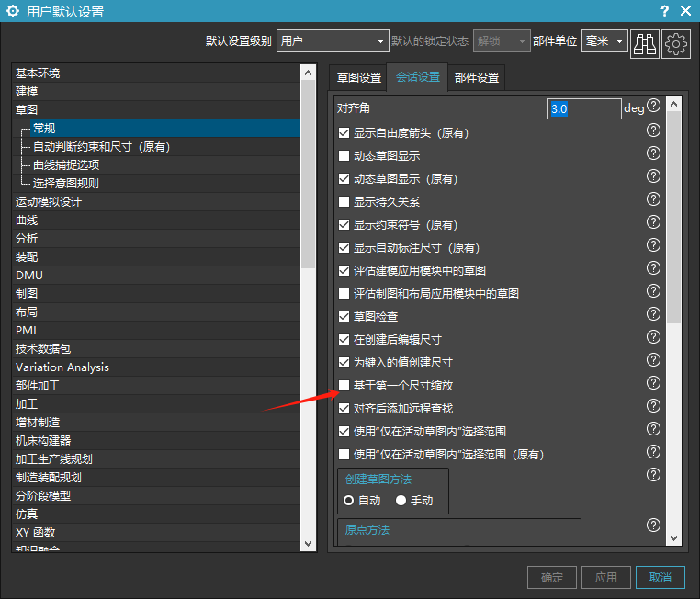
Task: Click help icon beside 评估建模应用模块中的草图
Action: point(653,268)
